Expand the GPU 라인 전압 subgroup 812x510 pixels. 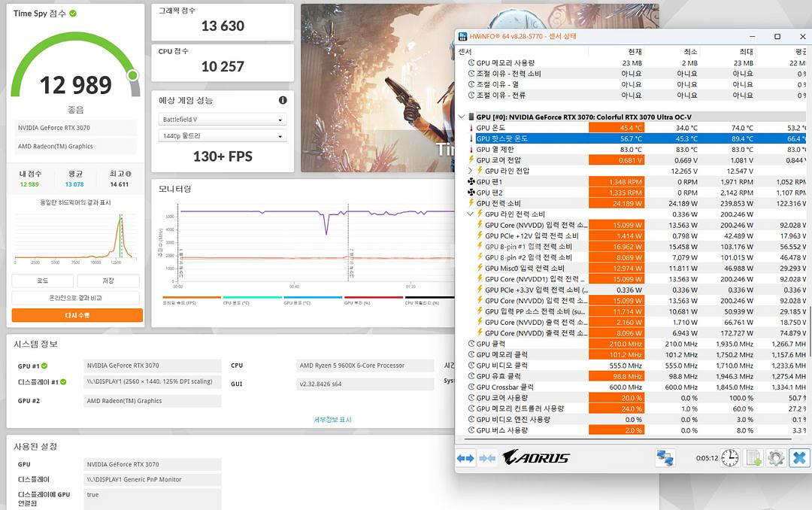470,171
